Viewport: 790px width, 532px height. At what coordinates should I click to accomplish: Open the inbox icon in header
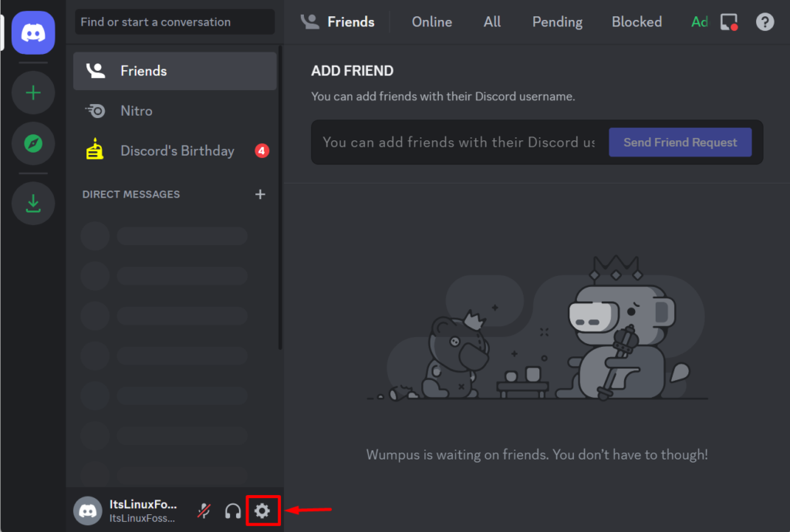pyautogui.click(x=729, y=22)
